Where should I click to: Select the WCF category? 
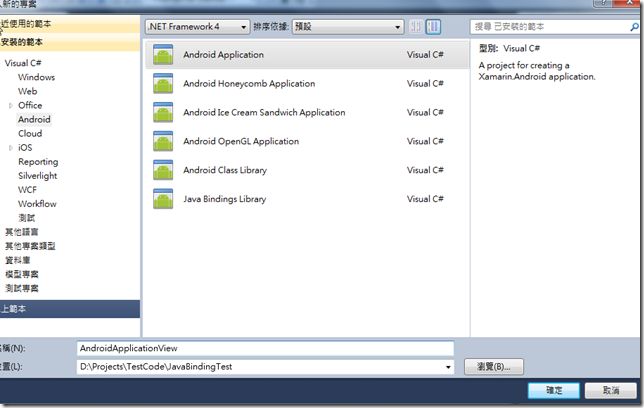pyautogui.click(x=27, y=190)
